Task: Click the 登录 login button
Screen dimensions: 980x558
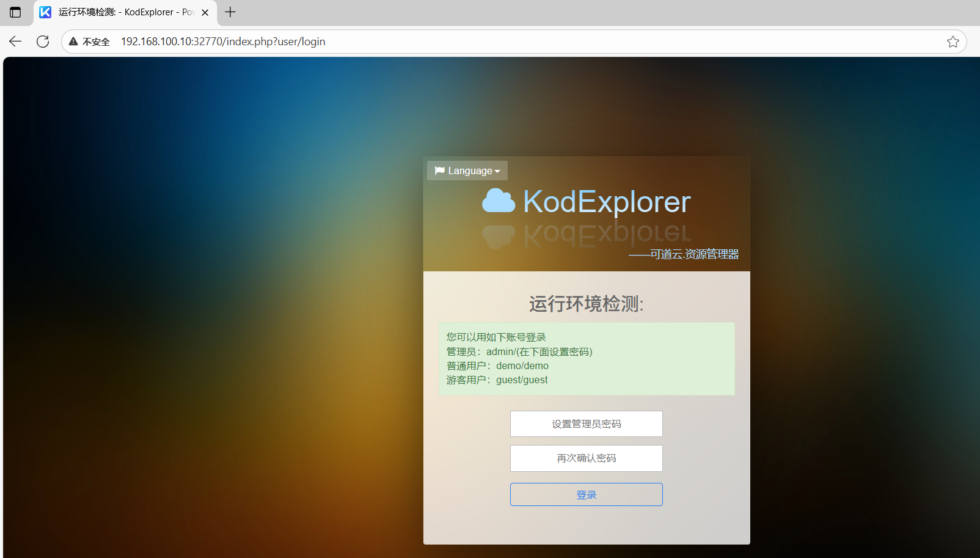Action: click(586, 494)
